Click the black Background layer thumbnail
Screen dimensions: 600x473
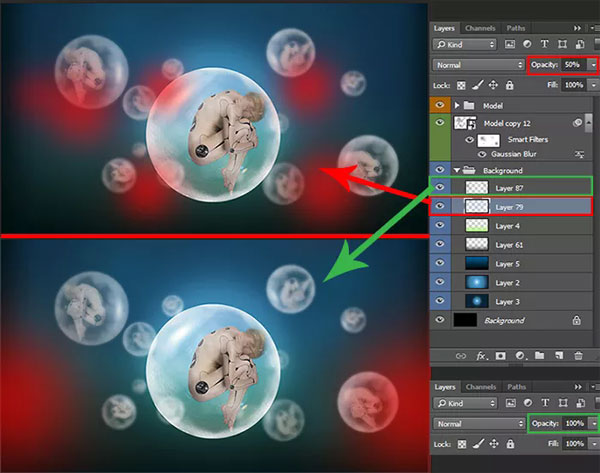(x=465, y=320)
